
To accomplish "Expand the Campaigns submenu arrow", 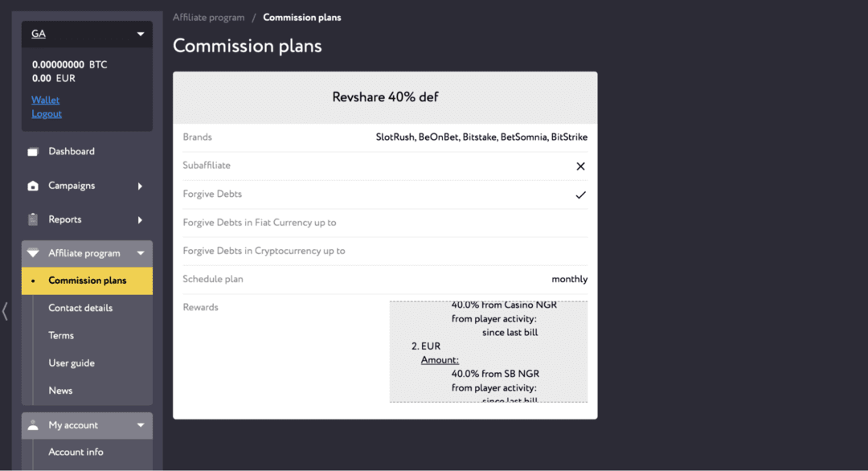I will tap(140, 186).
